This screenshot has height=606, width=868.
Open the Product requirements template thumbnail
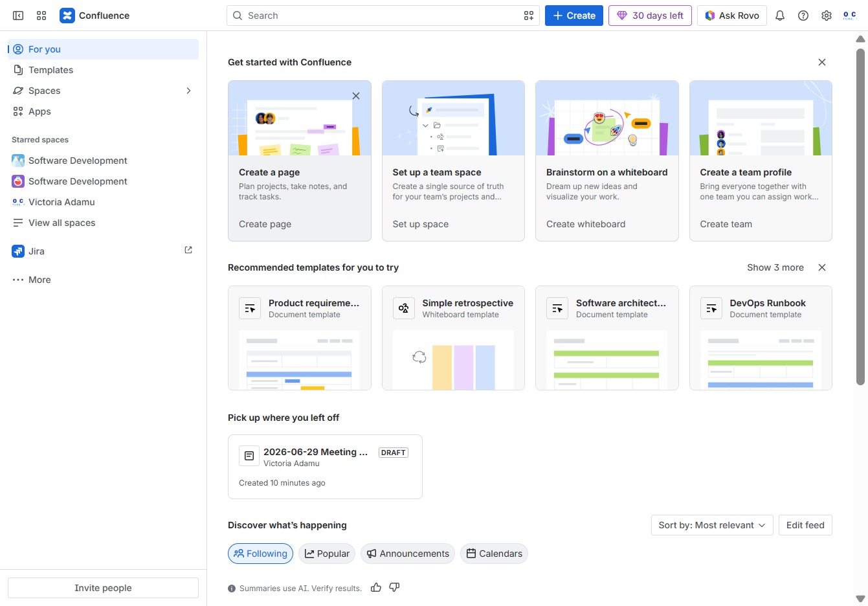click(x=299, y=360)
